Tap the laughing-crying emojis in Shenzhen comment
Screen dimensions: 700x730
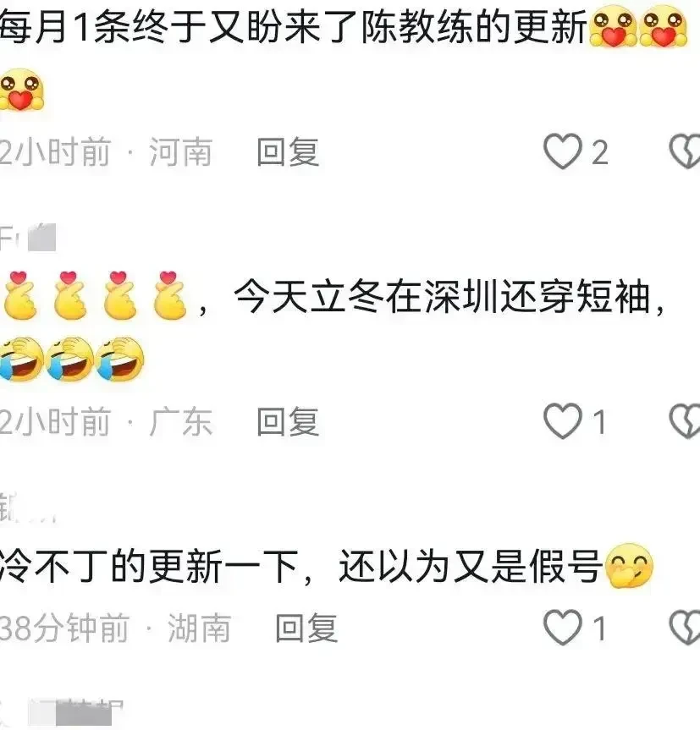point(72,360)
